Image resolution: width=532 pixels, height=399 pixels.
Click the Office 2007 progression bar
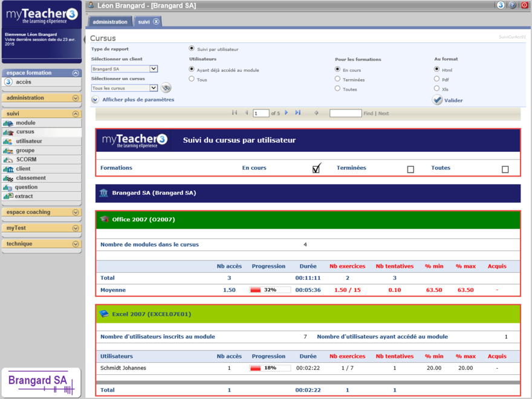pyautogui.click(x=270, y=290)
